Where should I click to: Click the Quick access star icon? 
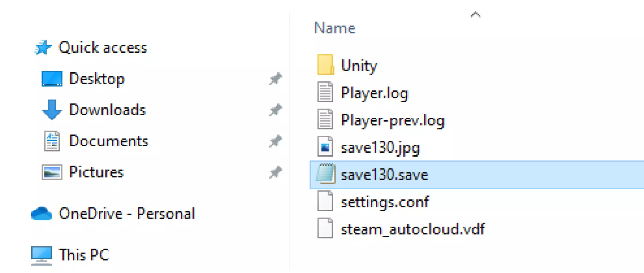(43, 48)
